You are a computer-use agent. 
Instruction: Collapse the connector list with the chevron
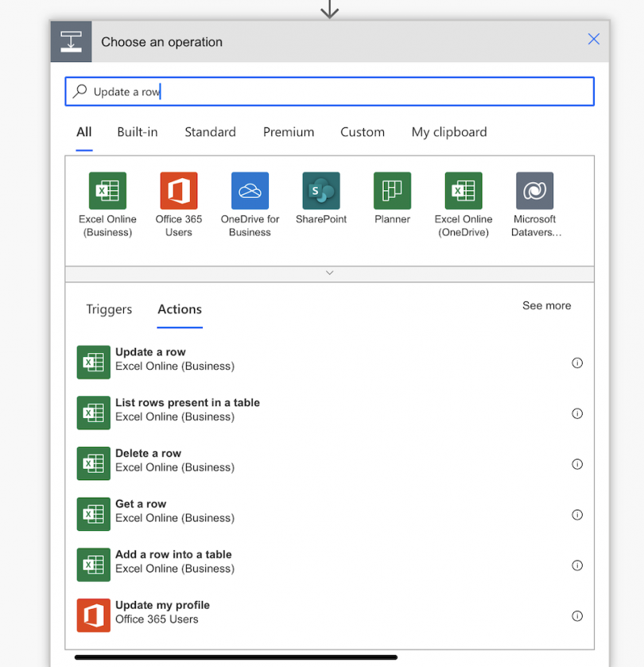(329, 273)
